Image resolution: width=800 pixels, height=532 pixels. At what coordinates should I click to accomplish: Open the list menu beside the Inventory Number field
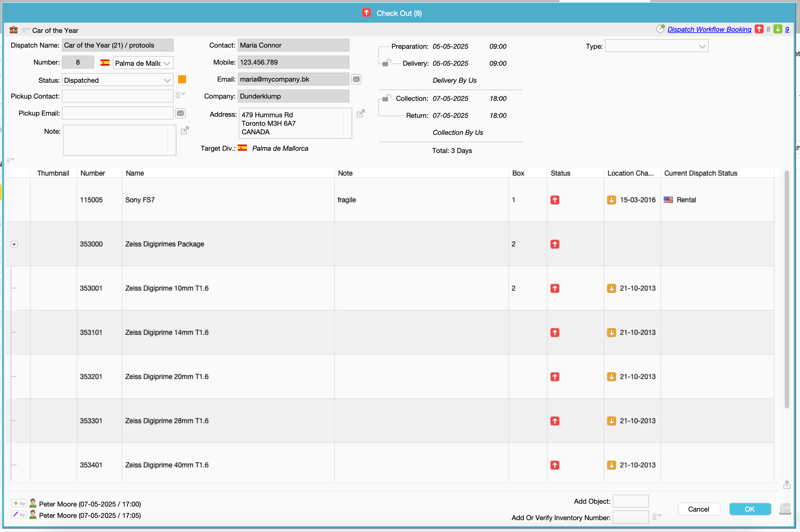657,516
